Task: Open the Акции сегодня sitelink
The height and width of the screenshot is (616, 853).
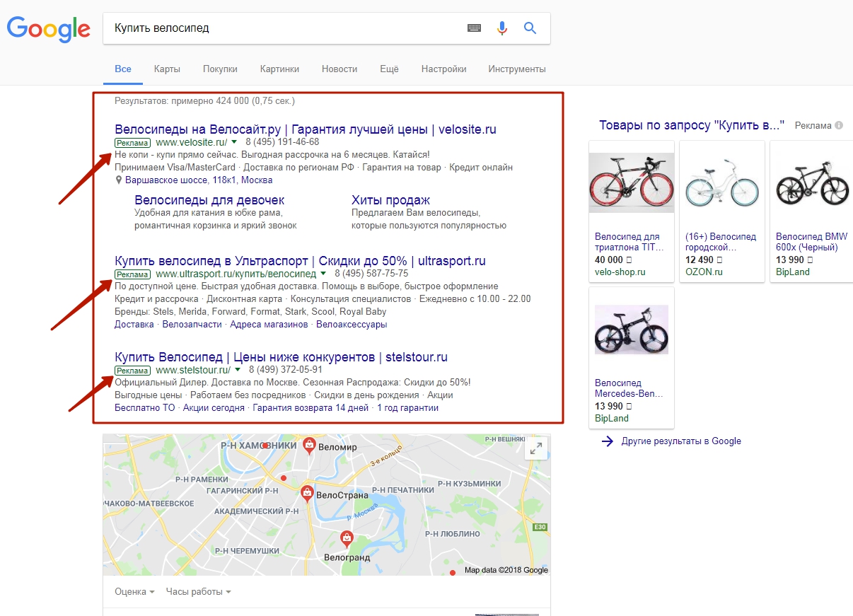Action: point(214,408)
